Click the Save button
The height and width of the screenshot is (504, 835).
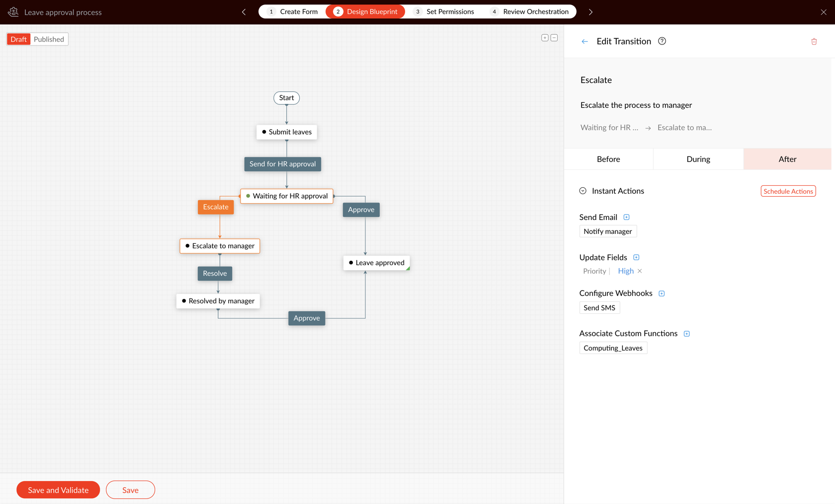(130, 490)
